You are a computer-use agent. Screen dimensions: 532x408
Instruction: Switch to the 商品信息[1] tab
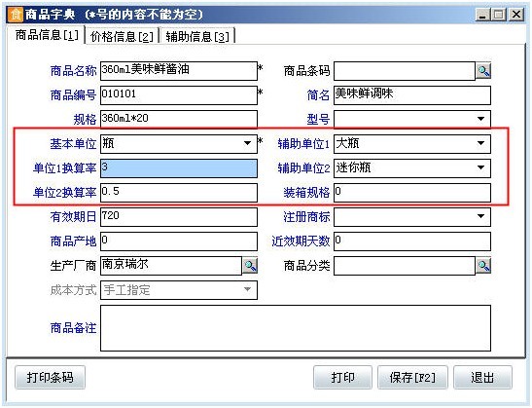[x=47, y=35]
